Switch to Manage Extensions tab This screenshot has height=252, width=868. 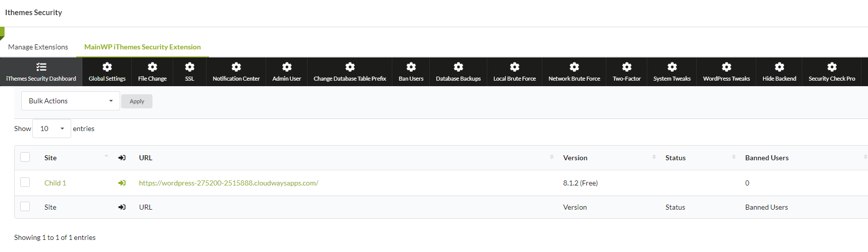38,47
